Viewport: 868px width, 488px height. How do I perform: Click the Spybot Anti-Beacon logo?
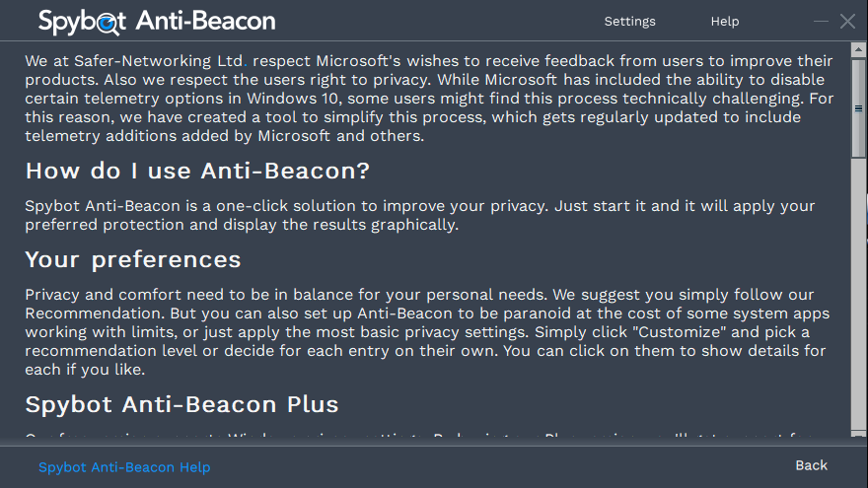tap(157, 22)
